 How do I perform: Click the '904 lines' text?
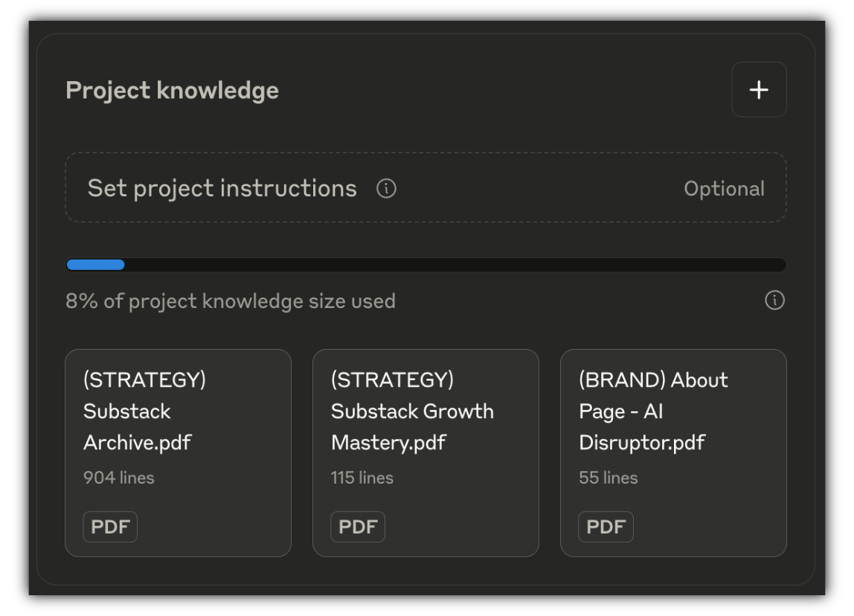tap(119, 478)
